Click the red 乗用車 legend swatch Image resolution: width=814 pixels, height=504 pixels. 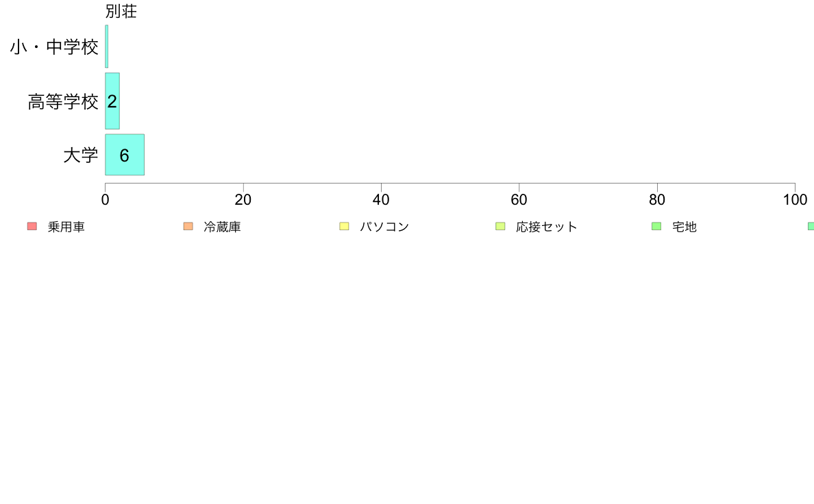coord(32,227)
